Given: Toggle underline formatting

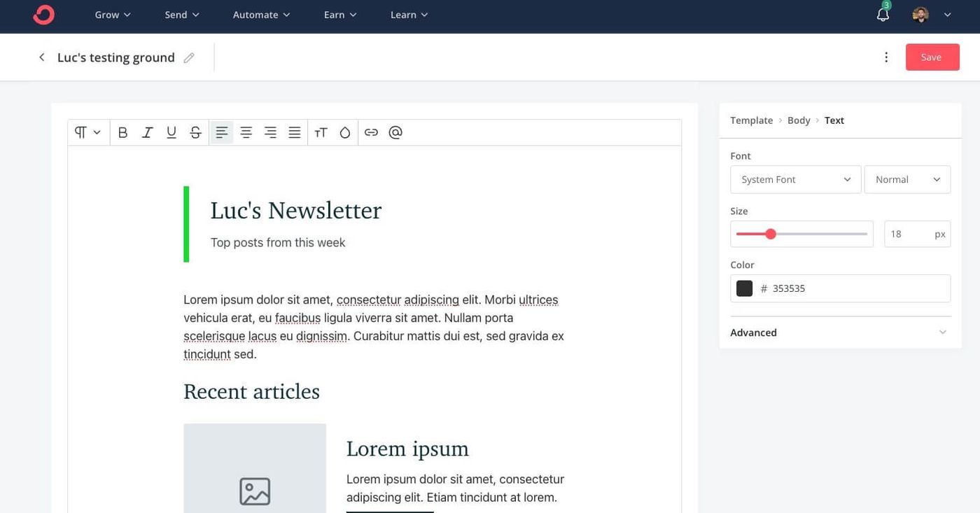Looking at the screenshot, I should click(171, 132).
